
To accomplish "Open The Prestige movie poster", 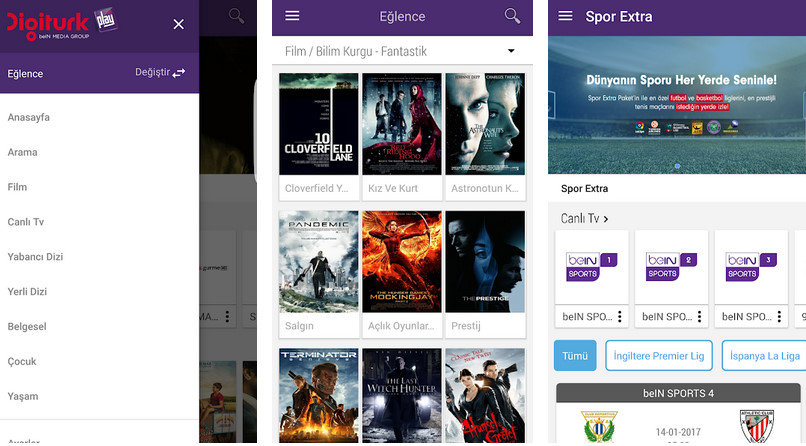I will 485,262.
